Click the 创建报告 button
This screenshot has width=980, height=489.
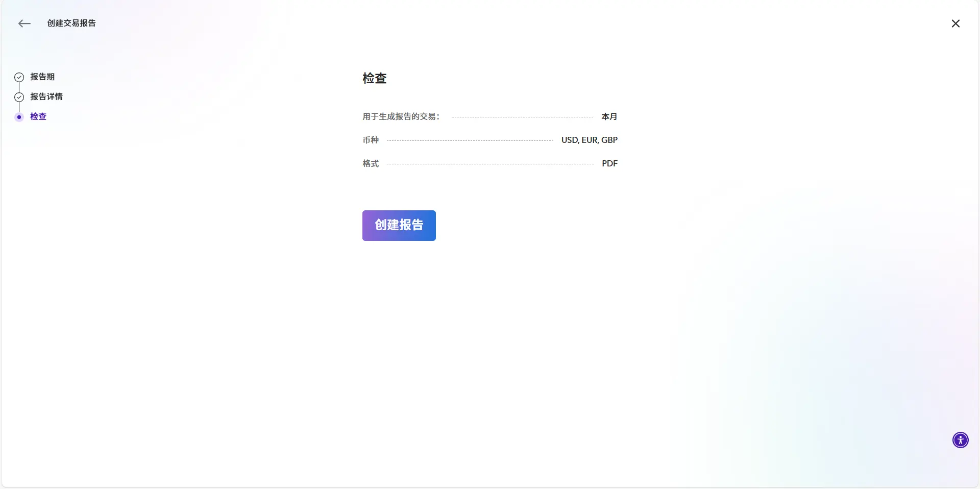399,226
